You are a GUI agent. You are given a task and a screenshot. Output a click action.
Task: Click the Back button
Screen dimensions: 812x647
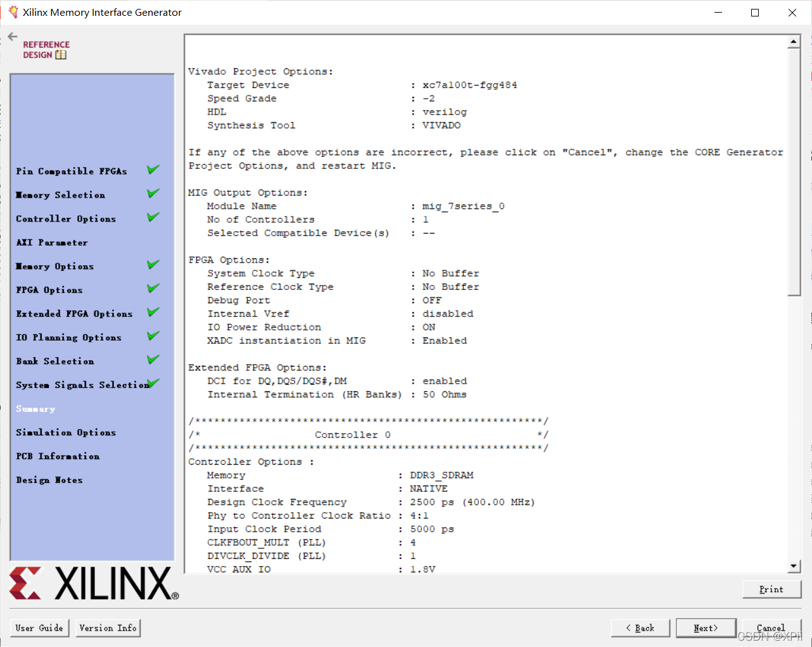[640, 628]
